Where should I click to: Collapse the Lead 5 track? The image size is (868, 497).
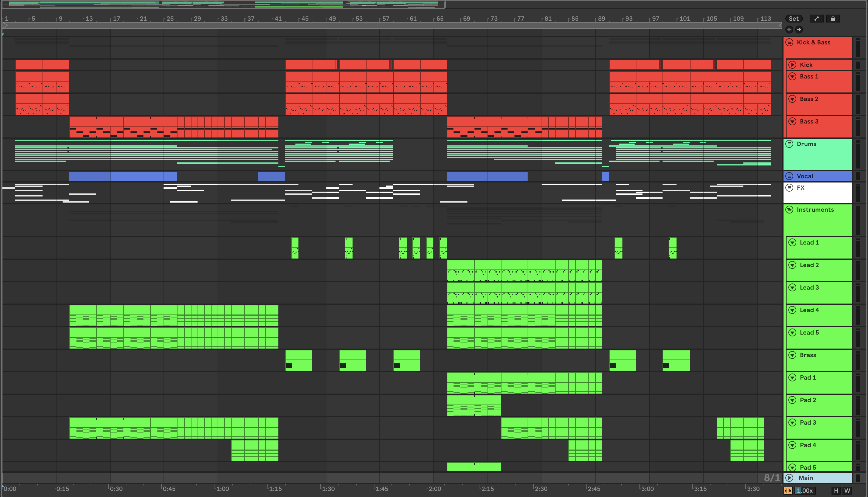[793, 332]
